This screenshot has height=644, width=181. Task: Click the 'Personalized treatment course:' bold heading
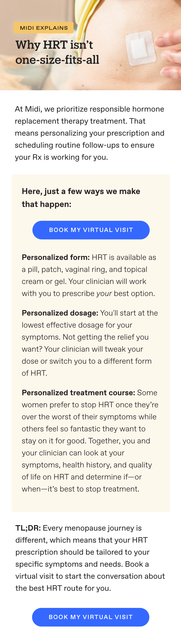coord(78,393)
